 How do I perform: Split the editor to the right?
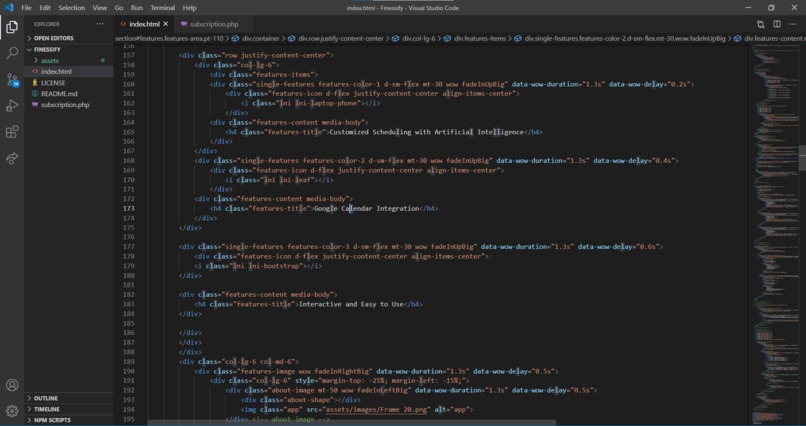click(x=777, y=24)
